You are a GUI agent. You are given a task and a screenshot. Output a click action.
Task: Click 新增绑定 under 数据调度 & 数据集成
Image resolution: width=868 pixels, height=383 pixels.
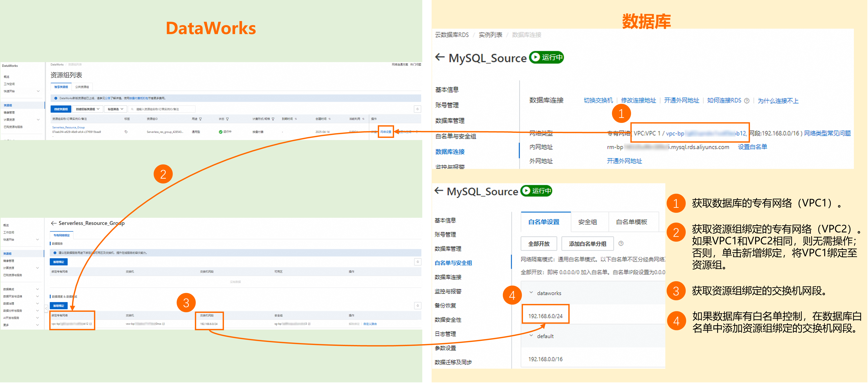(x=59, y=306)
